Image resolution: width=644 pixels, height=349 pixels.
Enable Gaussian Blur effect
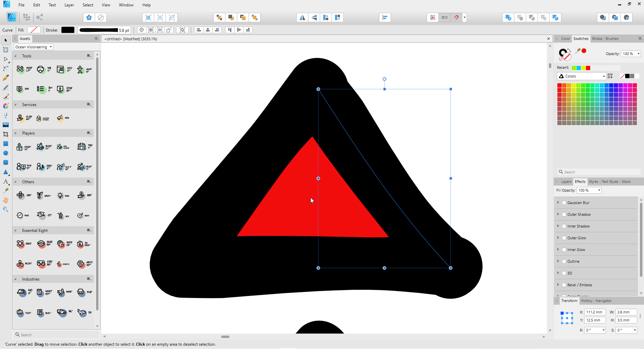564,203
